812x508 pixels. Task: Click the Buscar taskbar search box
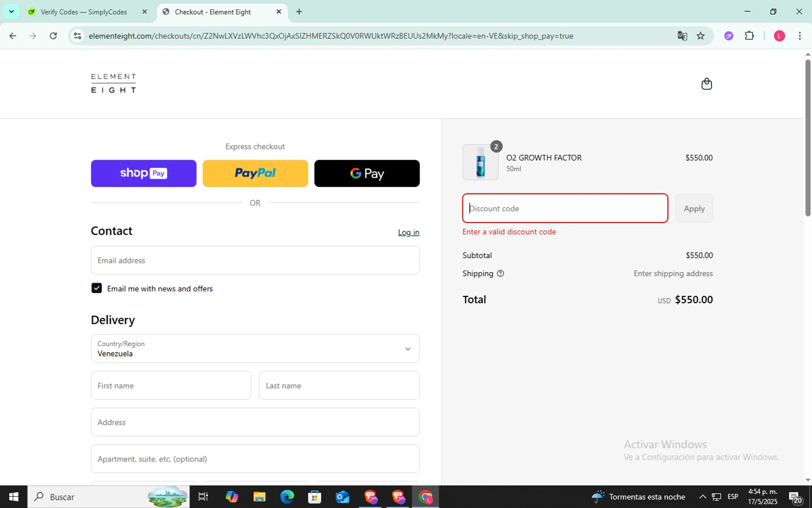(x=108, y=497)
